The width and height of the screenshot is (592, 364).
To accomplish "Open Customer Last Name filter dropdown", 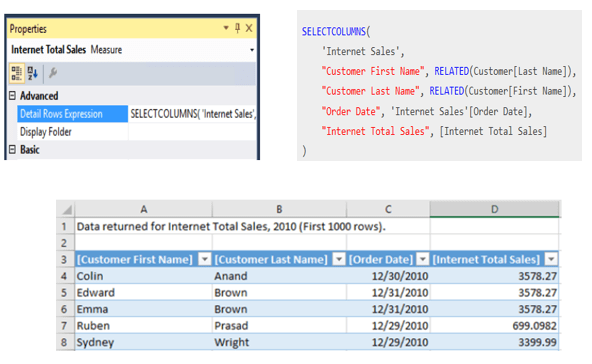I will [x=339, y=259].
